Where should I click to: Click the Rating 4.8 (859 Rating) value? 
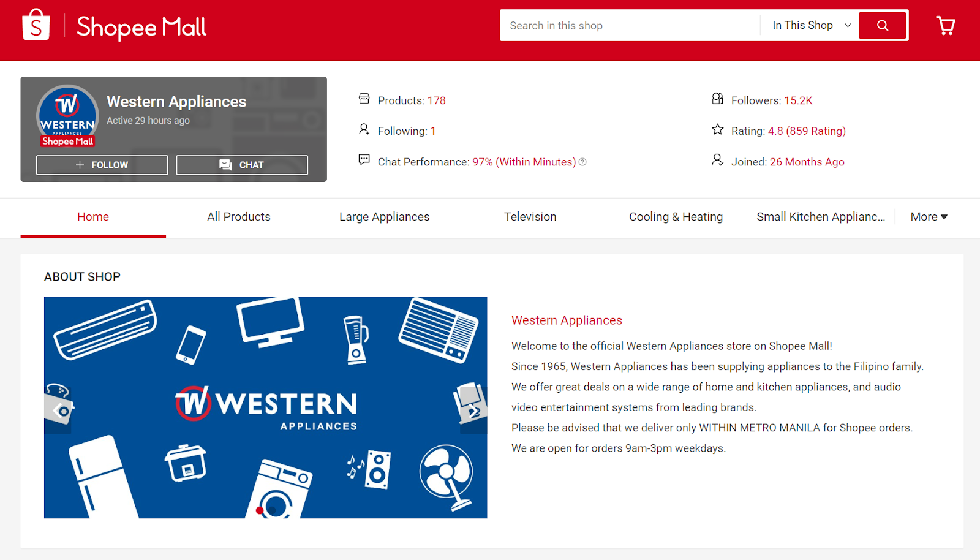[807, 131]
